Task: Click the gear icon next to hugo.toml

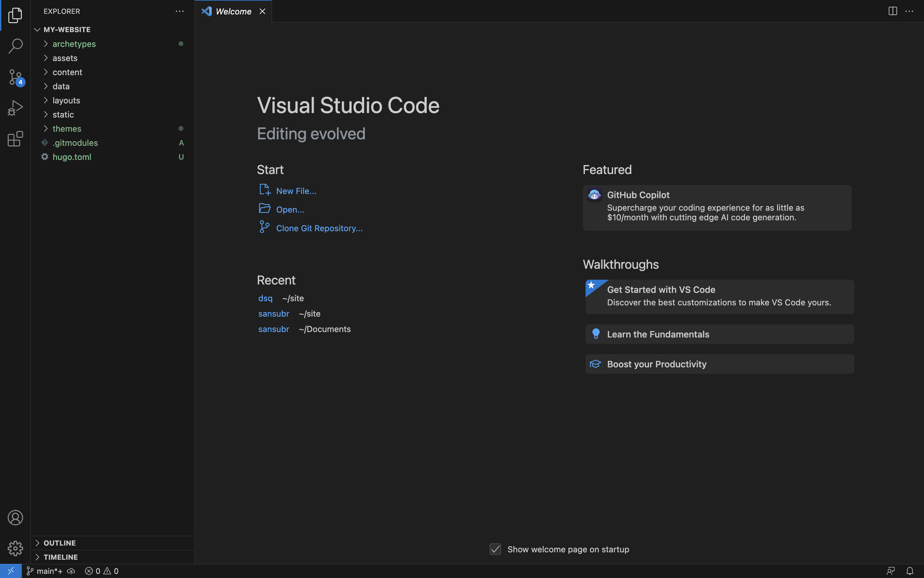Action: pyautogui.click(x=45, y=157)
